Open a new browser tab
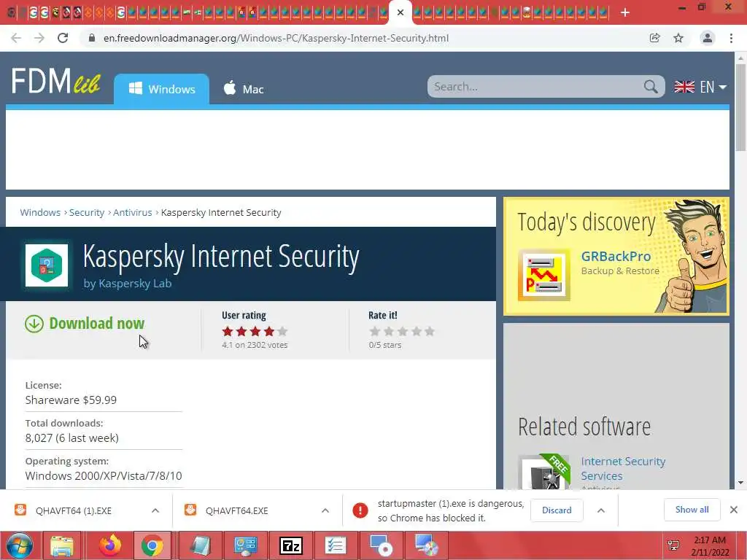747x560 pixels. [x=625, y=12]
